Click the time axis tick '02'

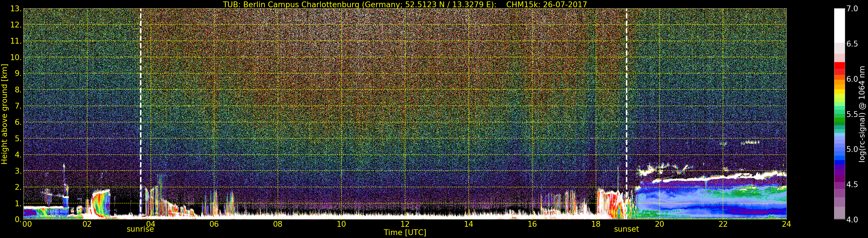(x=87, y=224)
